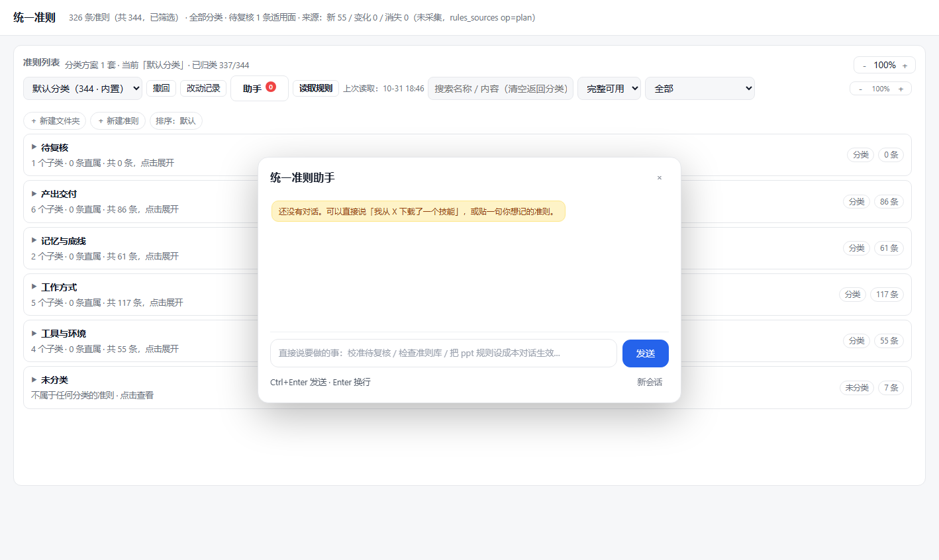Send the message with 发送
Image resolution: width=939 pixels, height=560 pixels.
click(x=646, y=353)
